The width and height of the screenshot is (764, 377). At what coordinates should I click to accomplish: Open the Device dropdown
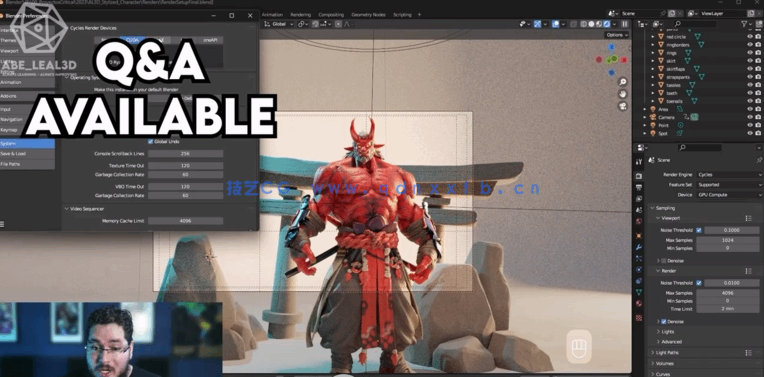point(729,195)
